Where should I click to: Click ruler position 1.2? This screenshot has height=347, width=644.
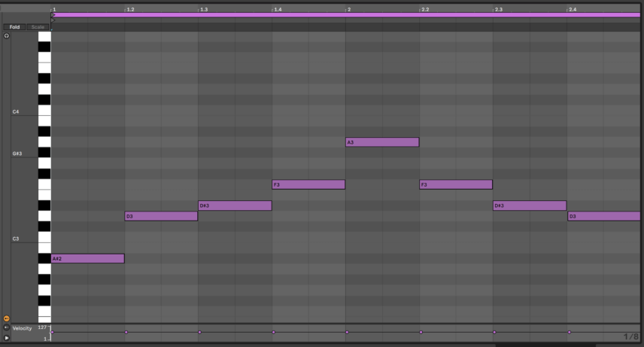click(130, 10)
